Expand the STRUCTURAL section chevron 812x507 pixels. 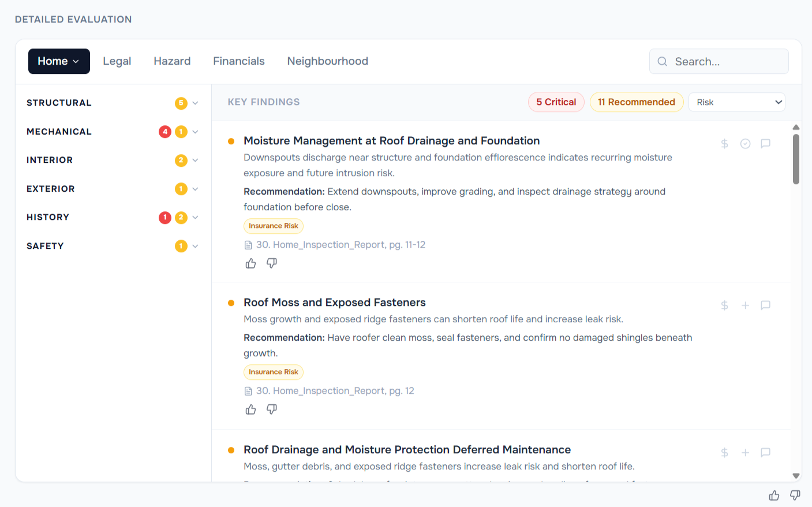(x=195, y=103)
